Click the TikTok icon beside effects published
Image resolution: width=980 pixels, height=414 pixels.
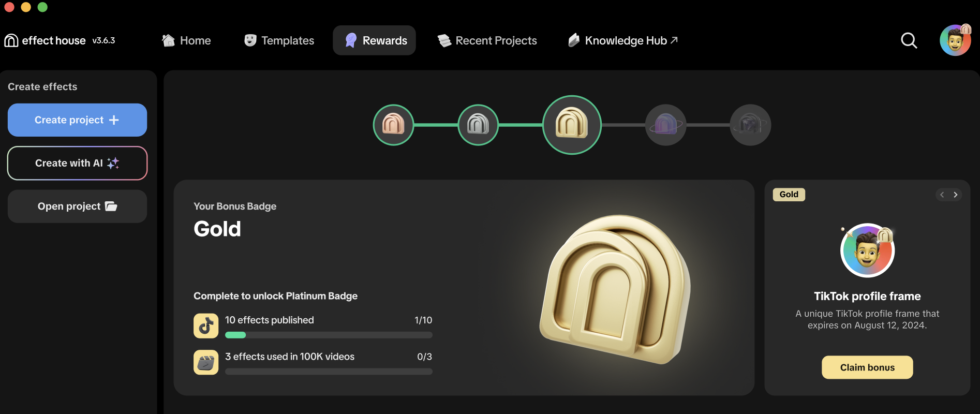coord(206,326)
